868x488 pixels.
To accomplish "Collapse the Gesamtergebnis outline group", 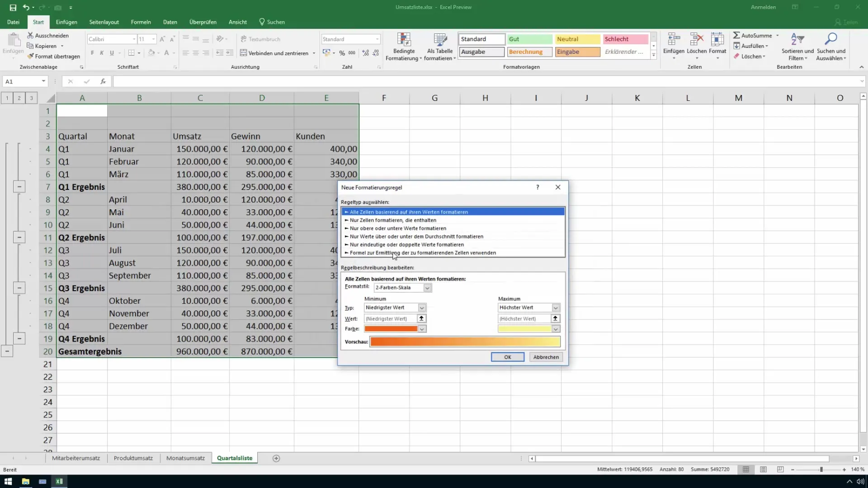I will [x=7, y=351].
